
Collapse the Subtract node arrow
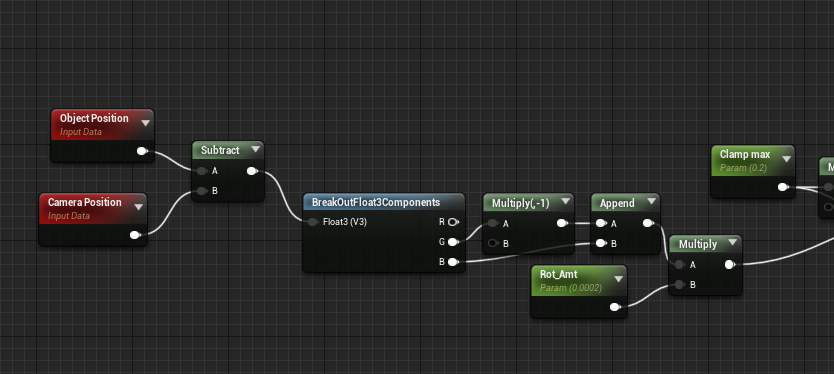(256, 149)
